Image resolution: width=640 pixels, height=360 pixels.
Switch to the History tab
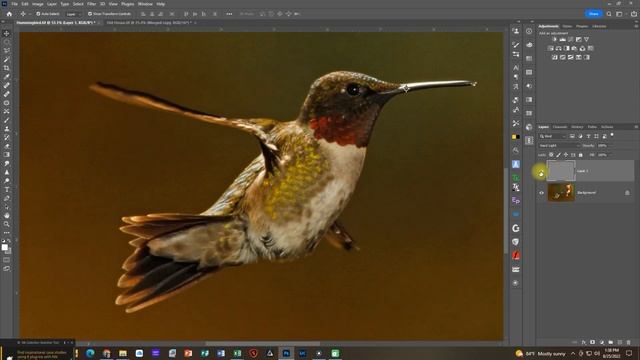(577, 127)
